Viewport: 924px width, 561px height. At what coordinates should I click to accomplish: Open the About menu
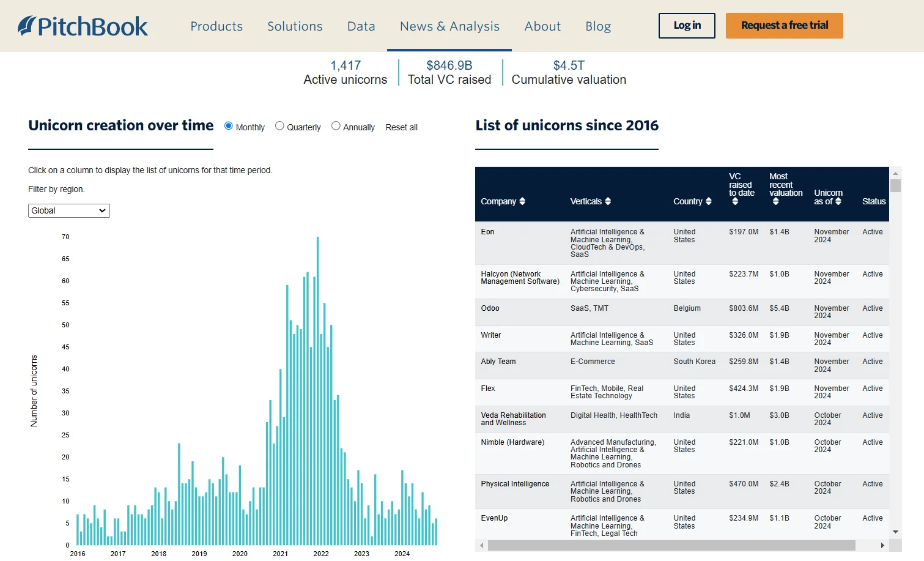(542, 26)
